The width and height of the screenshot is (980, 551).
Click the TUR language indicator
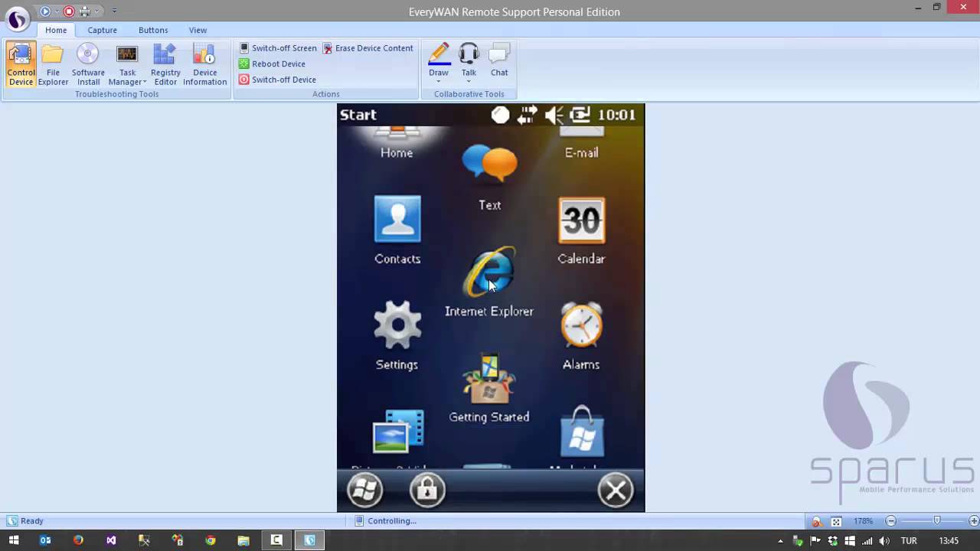pos(909,541)
